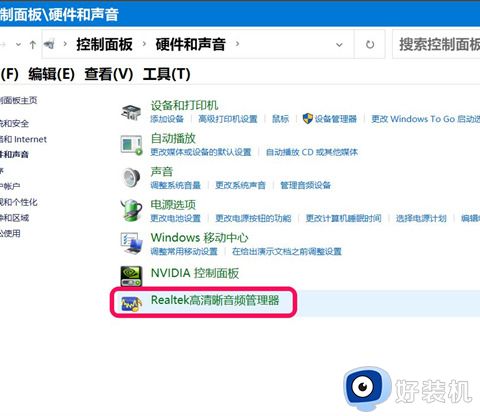
Task: Click the up-arrow navigation button
Action: (33, 45)
